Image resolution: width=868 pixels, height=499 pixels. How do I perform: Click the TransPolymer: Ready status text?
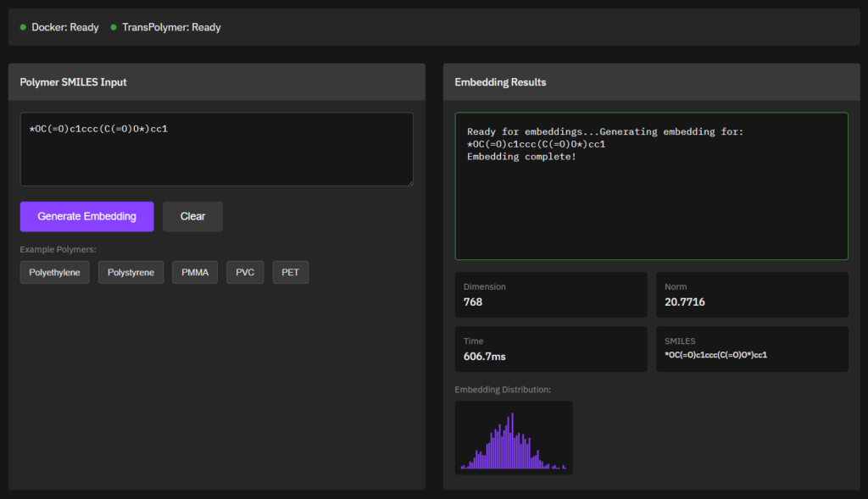pyautogui.click(x=171, y=28)
